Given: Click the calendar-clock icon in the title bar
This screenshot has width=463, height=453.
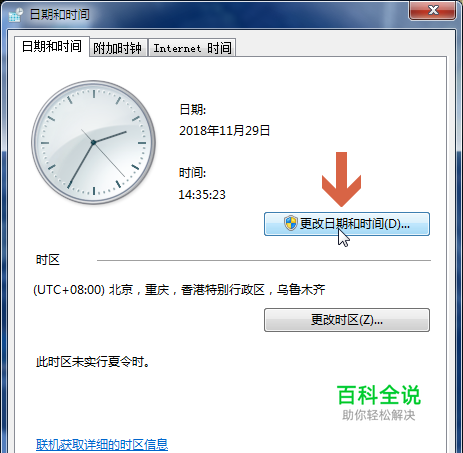Looking at the screenshot, I should click(16, 15).
